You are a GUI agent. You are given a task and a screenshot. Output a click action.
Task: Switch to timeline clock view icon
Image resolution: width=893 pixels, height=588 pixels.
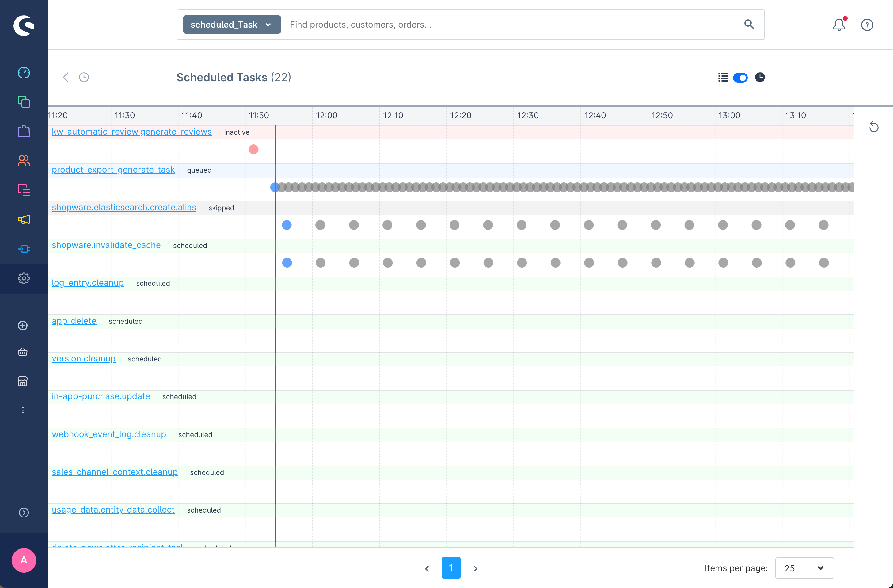760,77
